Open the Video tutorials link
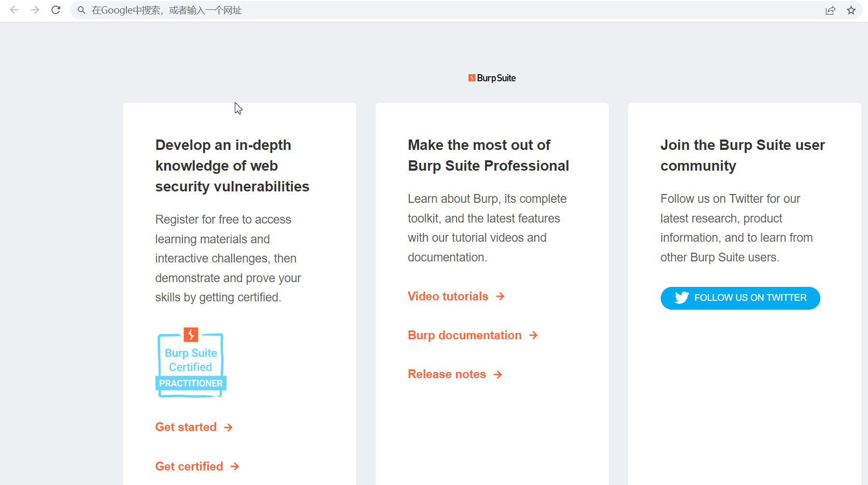The height and width of the screenshot is (485, 868). 448,296
